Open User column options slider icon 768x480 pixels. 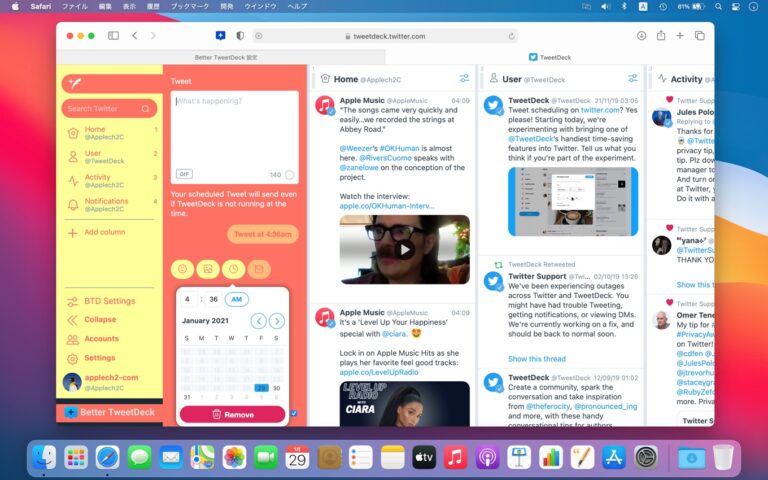point(633,78)
